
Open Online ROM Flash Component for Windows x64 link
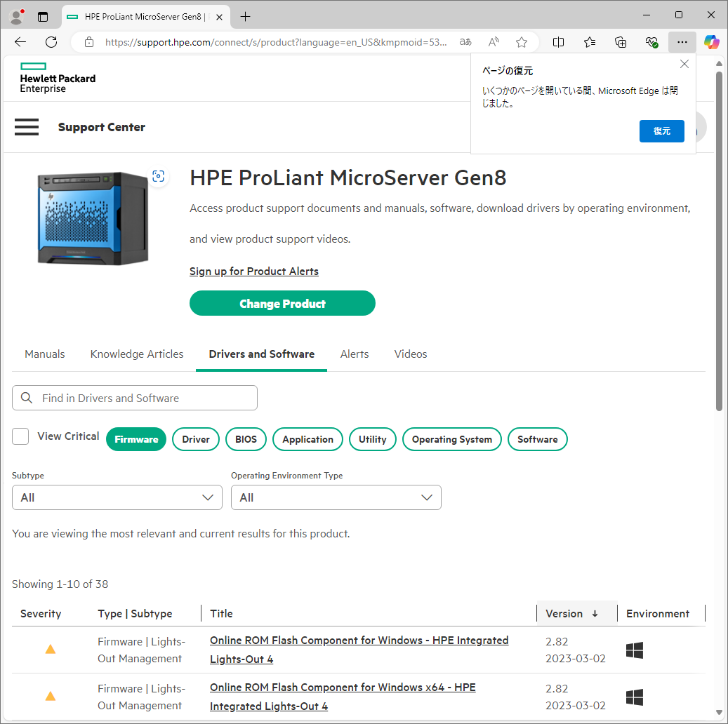(343, 697)
